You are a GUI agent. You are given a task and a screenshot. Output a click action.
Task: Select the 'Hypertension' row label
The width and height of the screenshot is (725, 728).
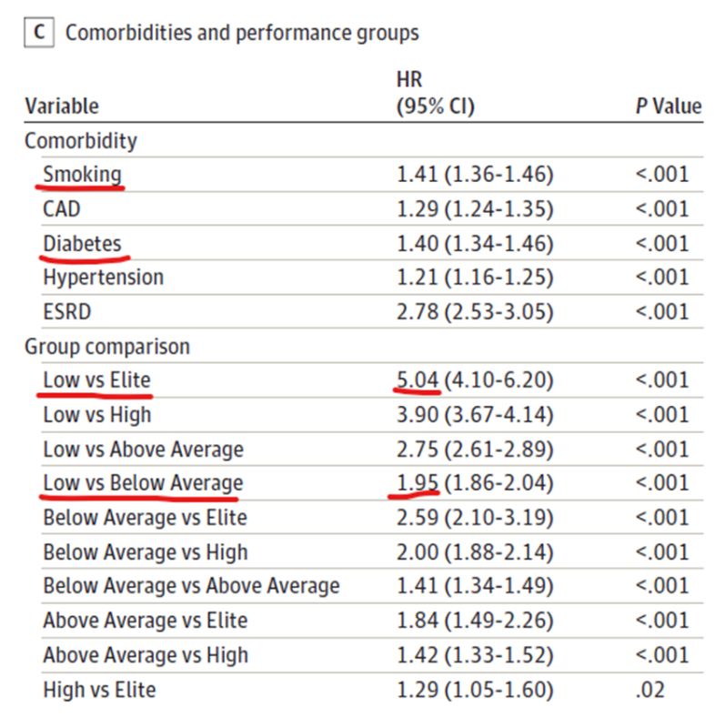click(x=103, y=278)
